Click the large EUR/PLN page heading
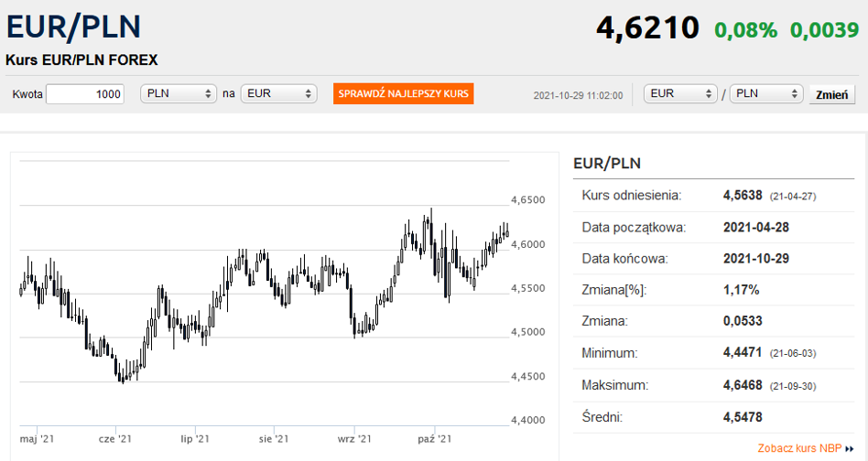The width and height of the screenshot is (868, 461). click(73, 27)
